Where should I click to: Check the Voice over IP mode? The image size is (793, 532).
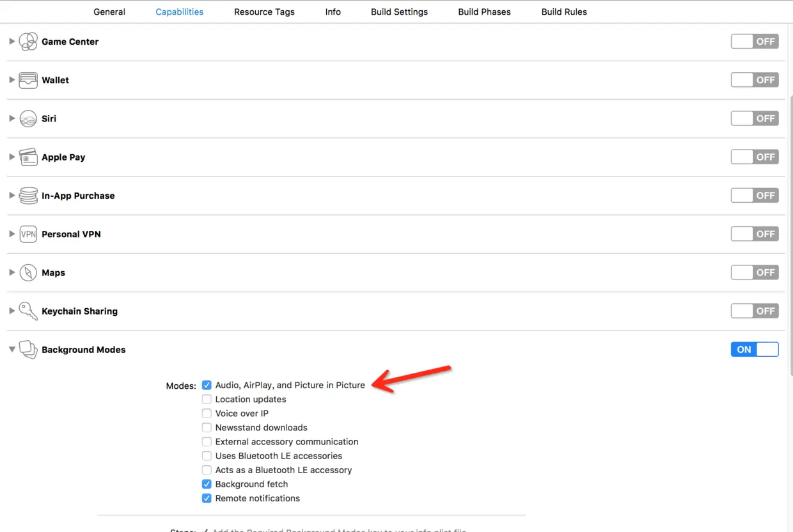point(207,413)
